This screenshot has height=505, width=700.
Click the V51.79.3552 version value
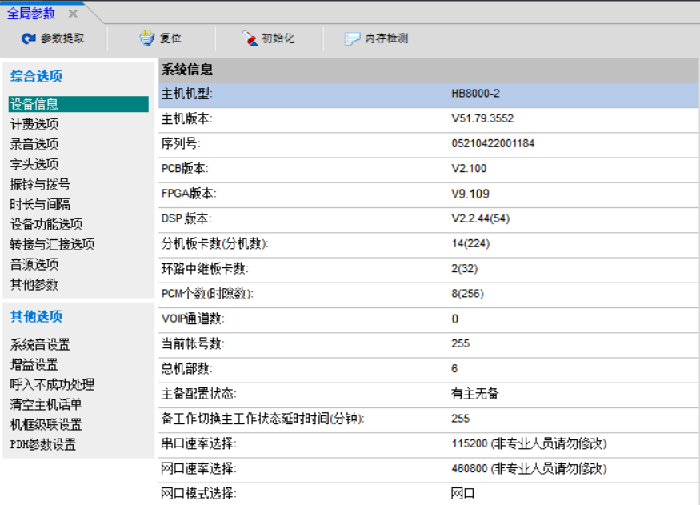(483, 118)
